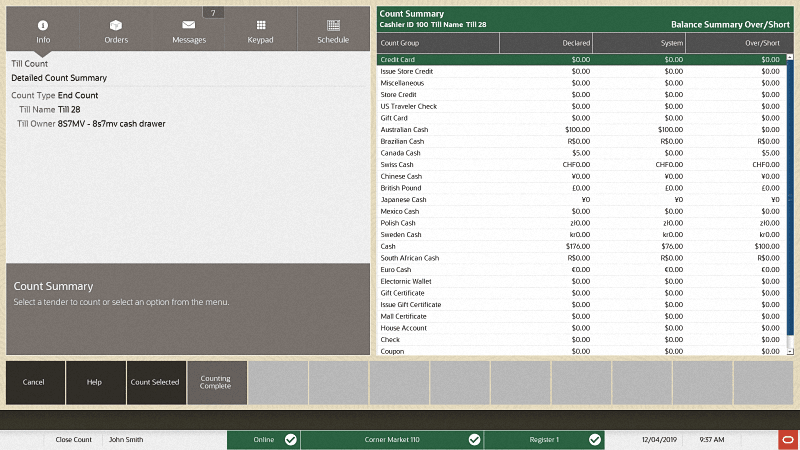800x450 pixels.
Task: Click the Keypad grid icon
Action: point(261,25)
